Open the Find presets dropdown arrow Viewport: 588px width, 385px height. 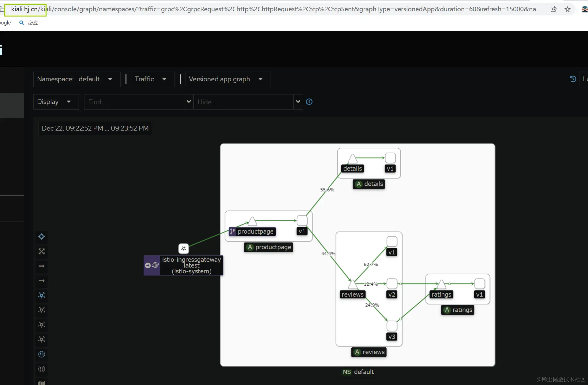point(189,102)
